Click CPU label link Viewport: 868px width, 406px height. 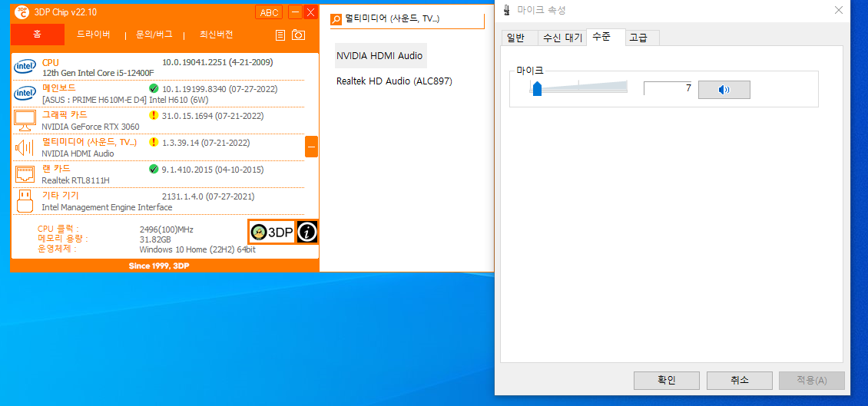(51, 62)
